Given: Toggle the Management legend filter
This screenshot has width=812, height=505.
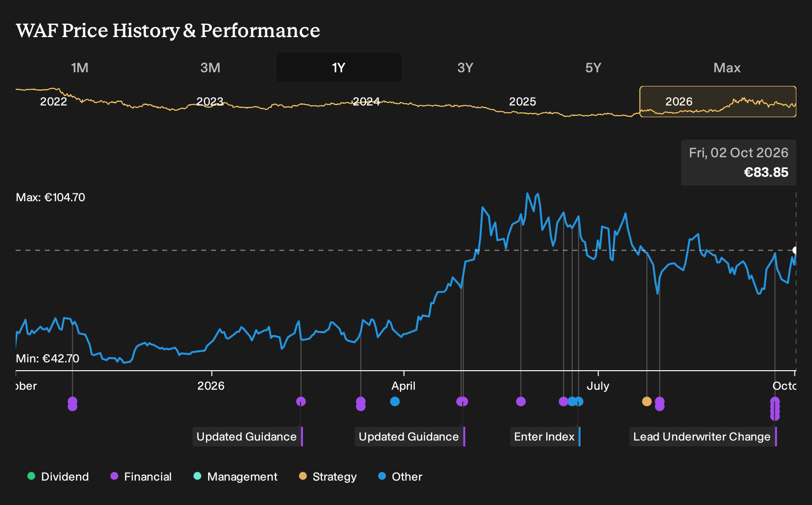Looking at the screenshot, I should (235, 477).
